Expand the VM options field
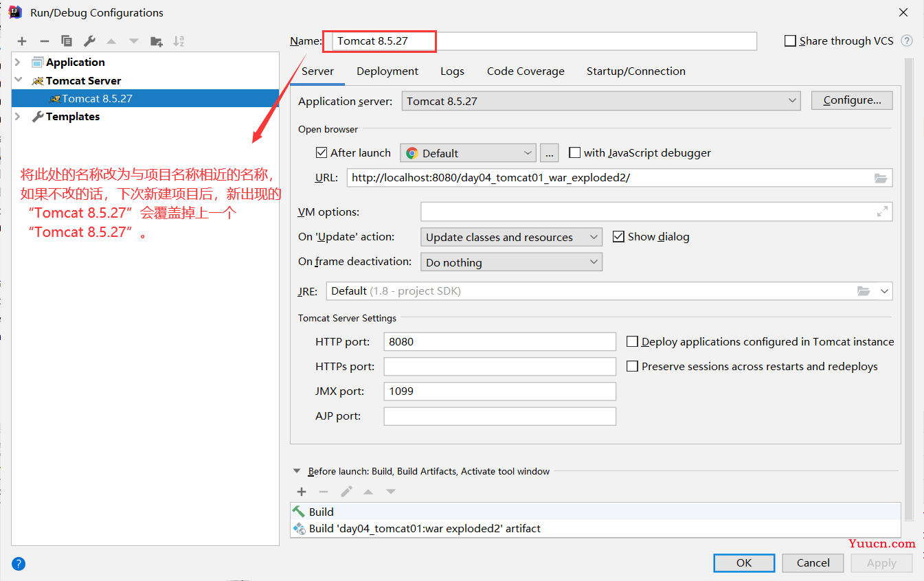The width and height of the screenshot is (924, 581). [883, 212]
